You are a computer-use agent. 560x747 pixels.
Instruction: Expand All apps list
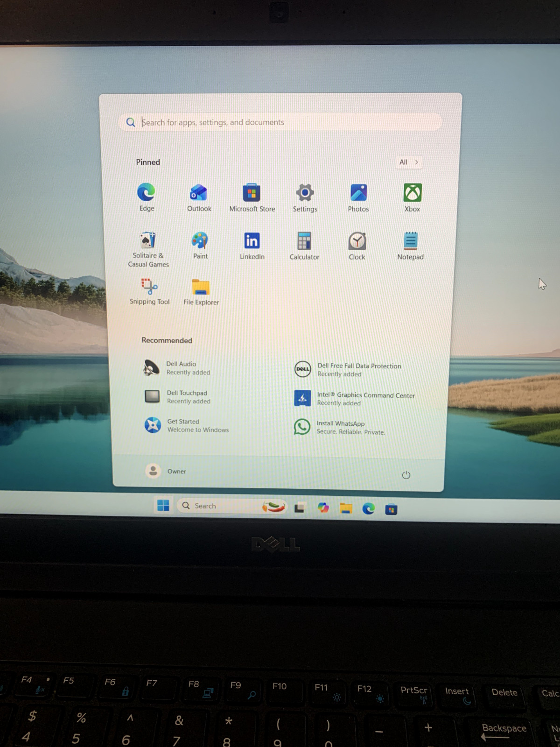[408, 162]
